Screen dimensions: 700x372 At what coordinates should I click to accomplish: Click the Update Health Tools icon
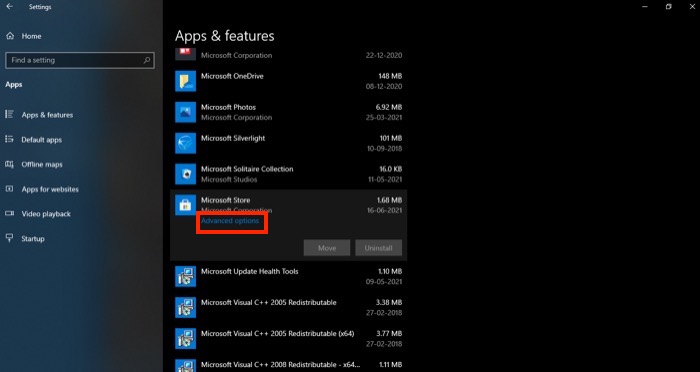pyautogui.click(x=185, y=276)
